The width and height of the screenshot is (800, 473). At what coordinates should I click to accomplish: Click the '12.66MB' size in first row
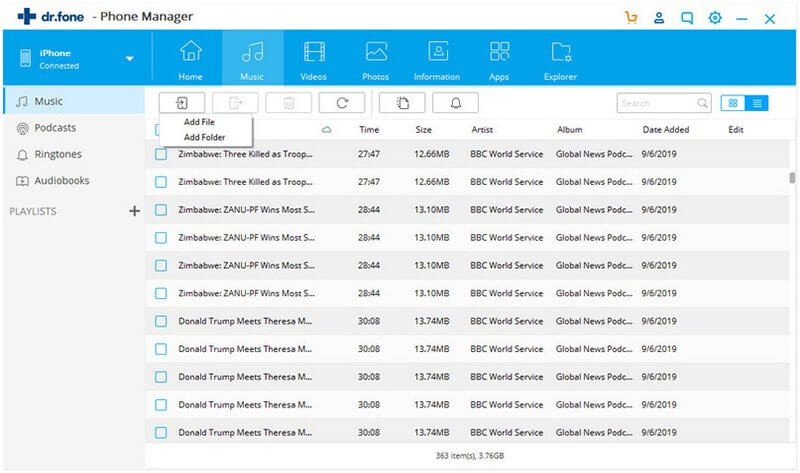point(432,154)
